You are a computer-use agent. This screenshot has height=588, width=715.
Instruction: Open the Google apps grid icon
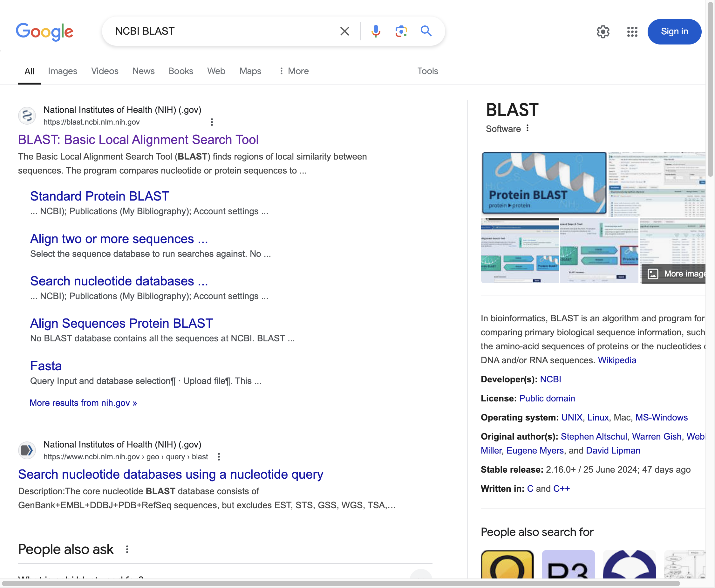(x=632, y=32)
